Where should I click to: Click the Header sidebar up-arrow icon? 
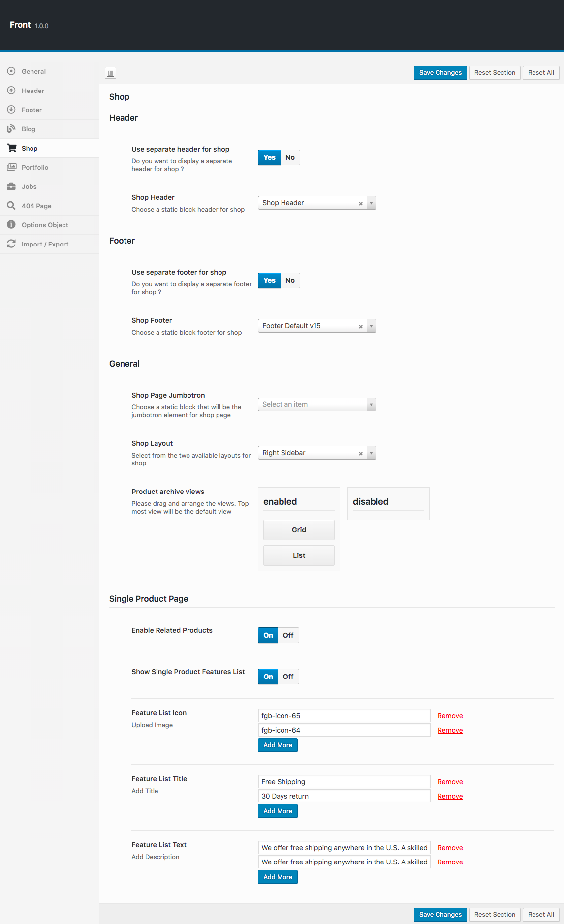pos(11,91)
